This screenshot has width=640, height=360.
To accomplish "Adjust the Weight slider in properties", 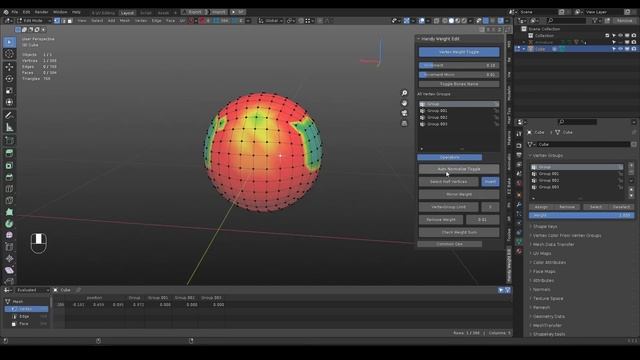I will tap(582, 215).
